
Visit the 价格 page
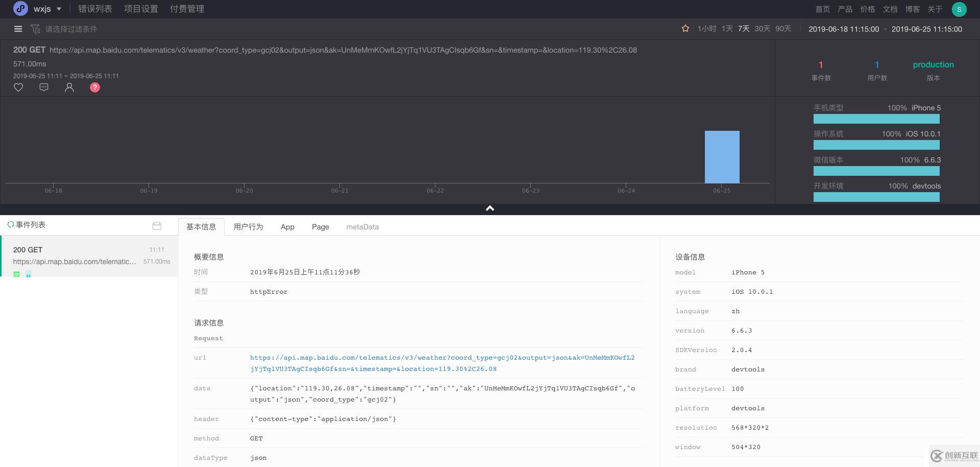(867, 9)
